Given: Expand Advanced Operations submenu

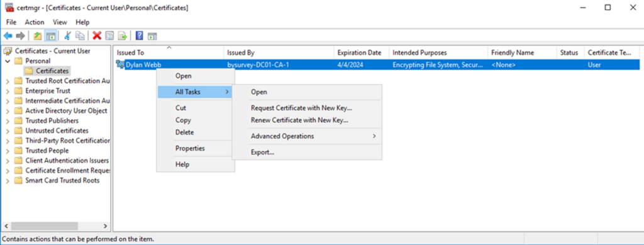Looking at the screenshot, I should (x=307, y=136).
